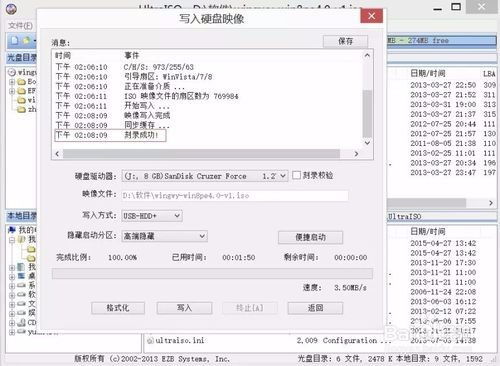Screen dimensions: 500x366
Task: Click the 便捷启动 button
Action: click(x=310, y=237)
